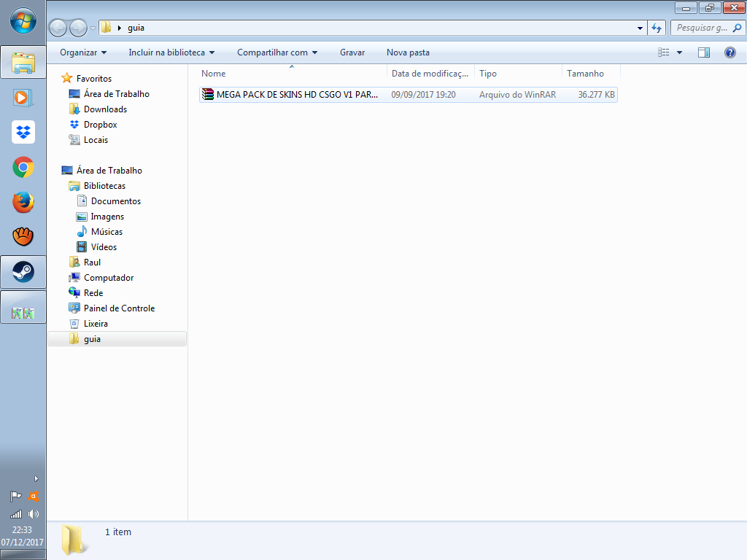
Task: Open Action Center flag icon
Action: [x=15, y=496]
